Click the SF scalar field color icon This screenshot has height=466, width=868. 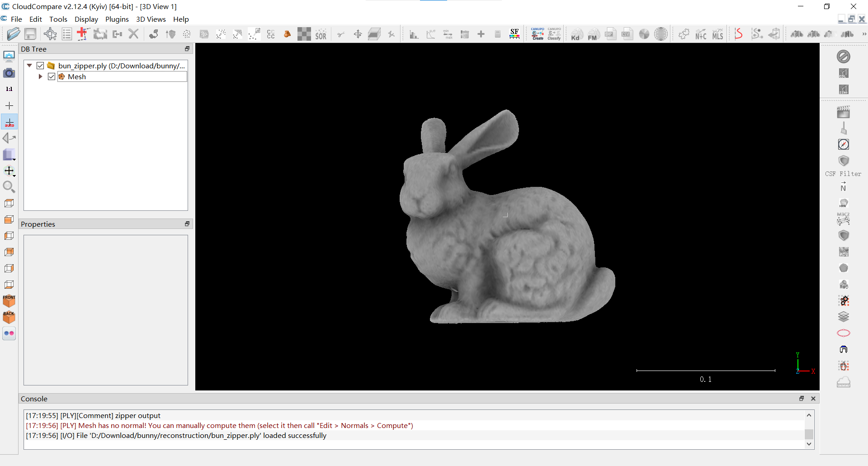click(x=514, y=34)
